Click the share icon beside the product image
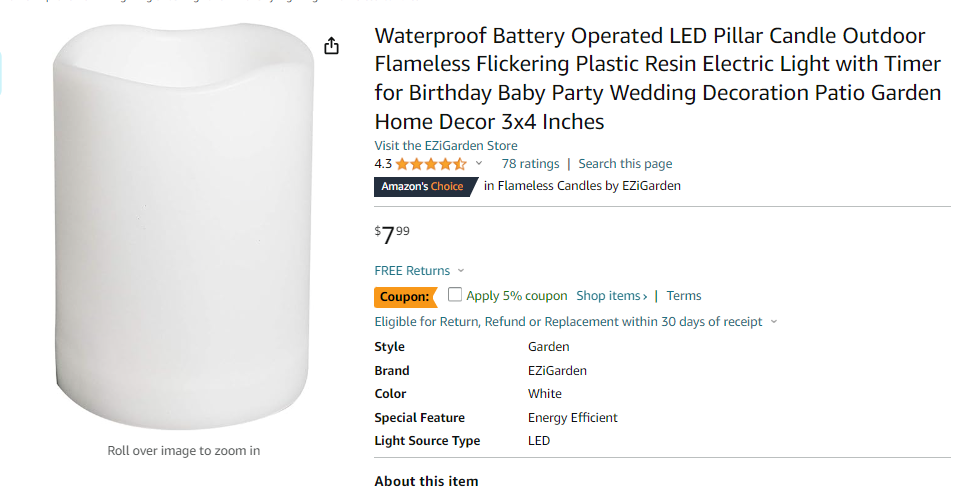972x493 pixels. point(332,46)
